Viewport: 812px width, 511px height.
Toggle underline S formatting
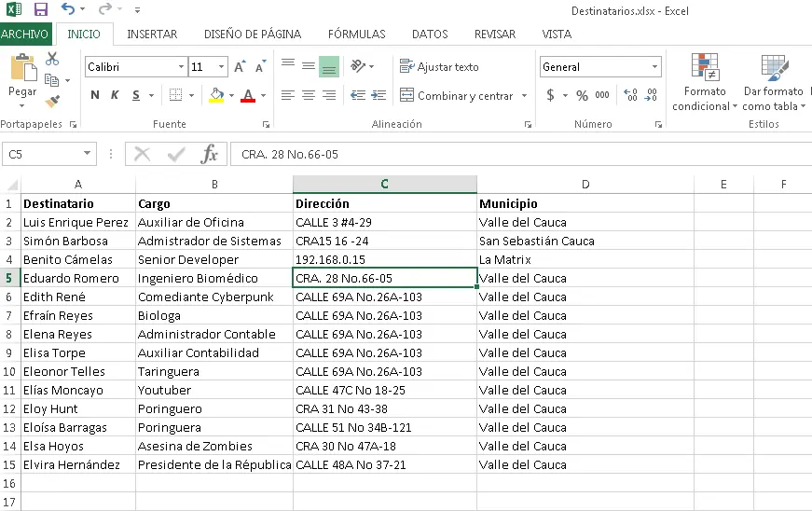pos(136,95)
